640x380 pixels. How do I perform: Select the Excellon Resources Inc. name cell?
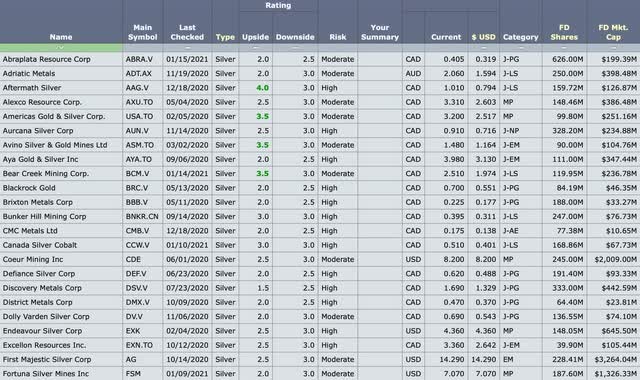tap(44, 345)
